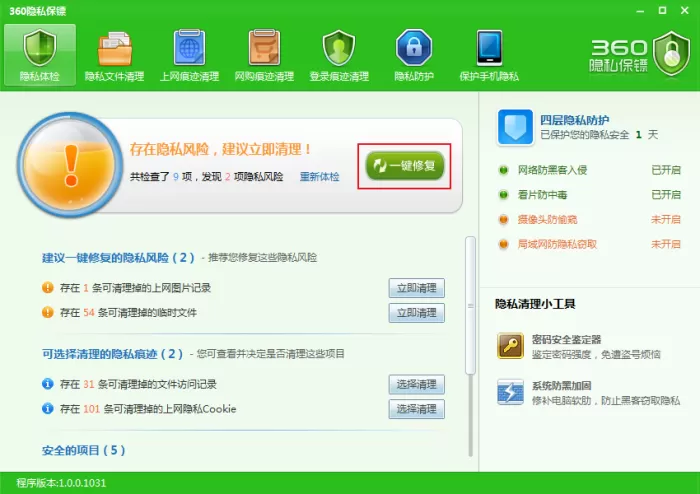Viewport: 700px width, 494px height.
Task: Toggle 已开启 status of 看片防中毒
Action: [666, 195]
